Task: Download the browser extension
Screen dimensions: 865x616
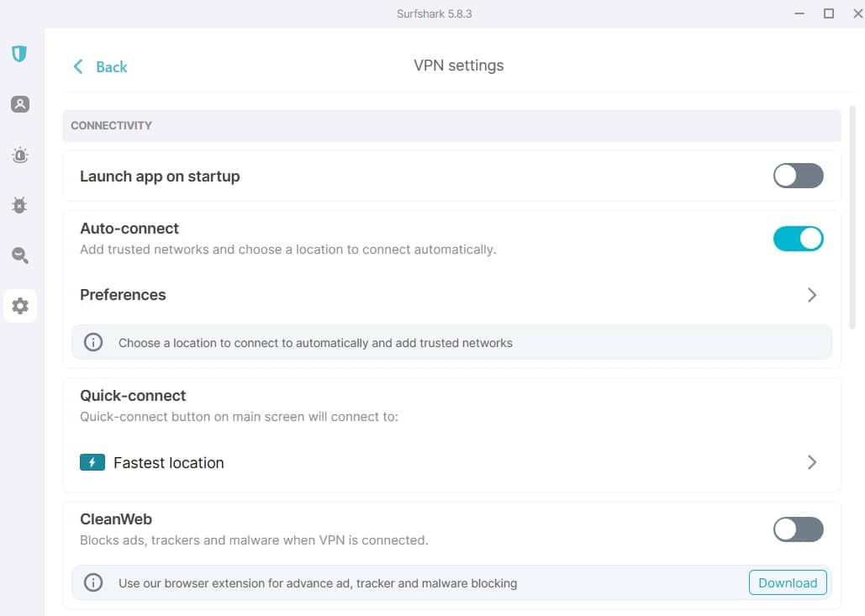Action: coord(787,583)
